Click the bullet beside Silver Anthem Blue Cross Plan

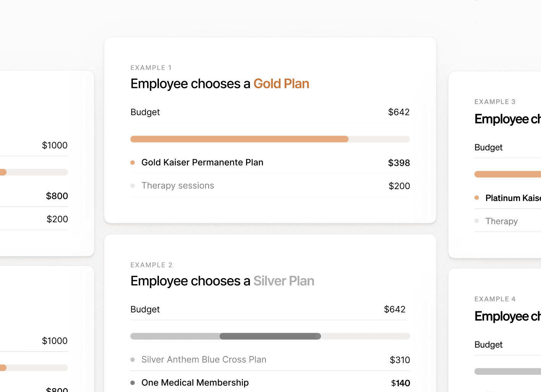133,360
